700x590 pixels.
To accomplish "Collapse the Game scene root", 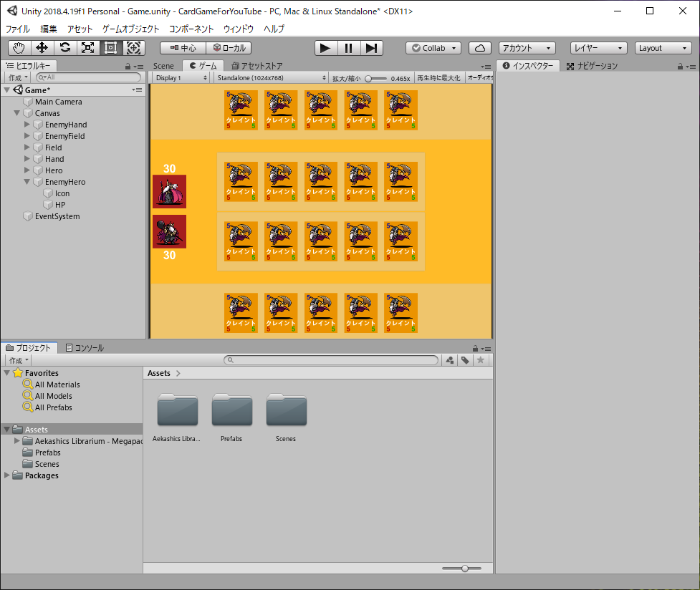I will (x=6, y=90).
